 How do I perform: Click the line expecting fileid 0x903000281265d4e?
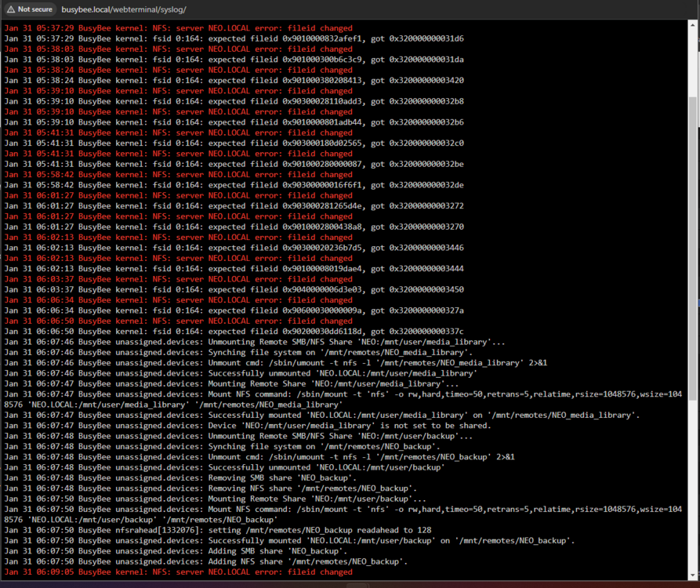click(x=234, y=206)
